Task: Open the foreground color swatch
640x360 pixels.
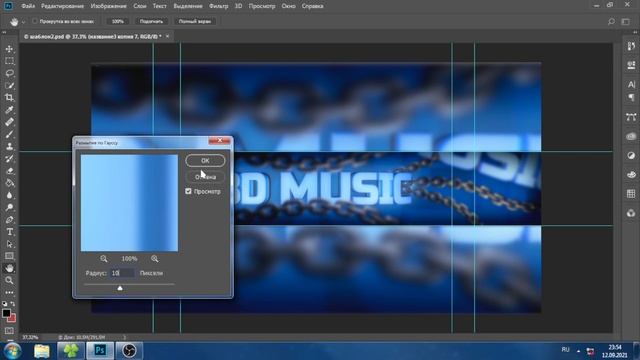Action: pyautogui.click(x=6, y=313)
